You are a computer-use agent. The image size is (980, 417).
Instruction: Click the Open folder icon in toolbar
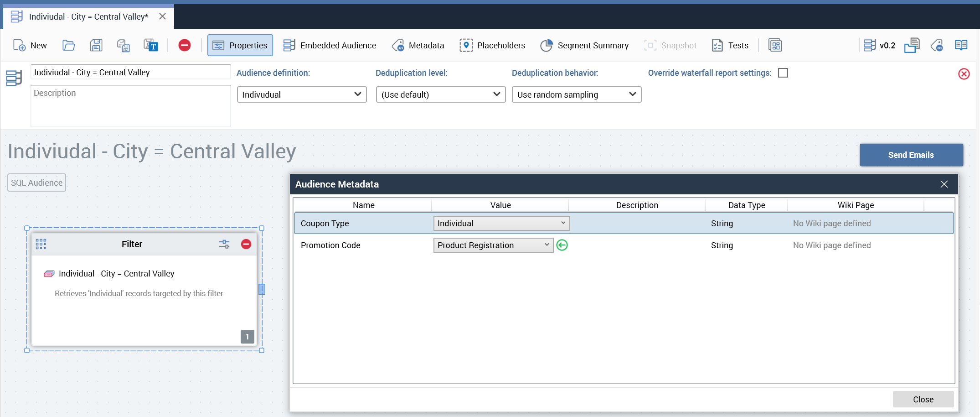pyautogui.click(x=68, y=45)
